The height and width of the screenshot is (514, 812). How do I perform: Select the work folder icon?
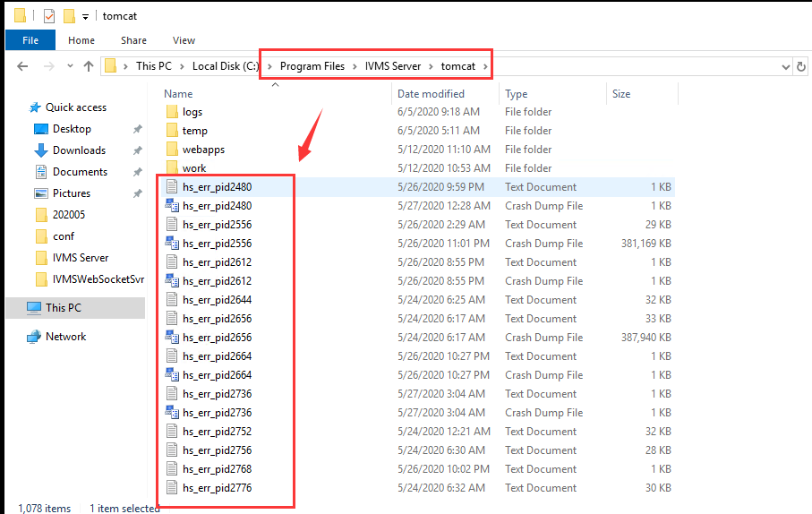[x=172, y=167]
